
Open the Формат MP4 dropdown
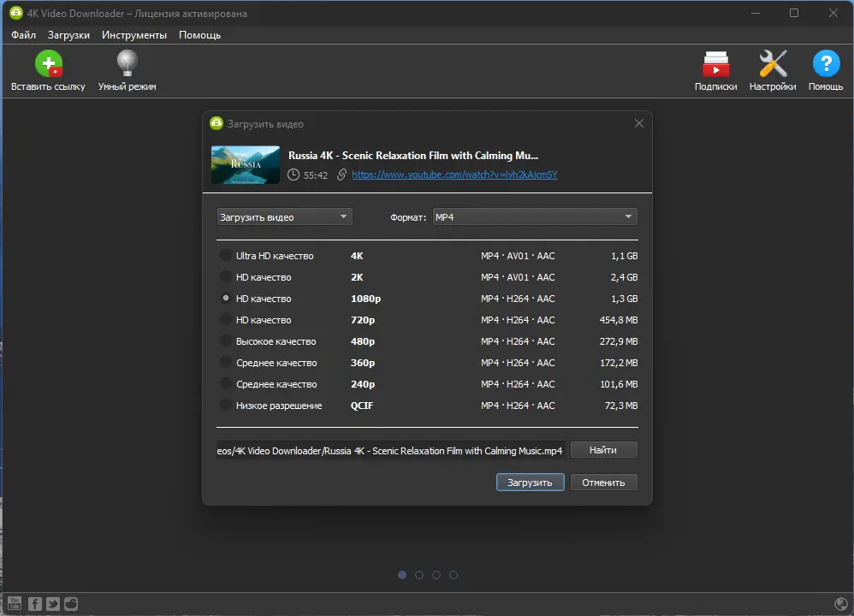point(535,216)
